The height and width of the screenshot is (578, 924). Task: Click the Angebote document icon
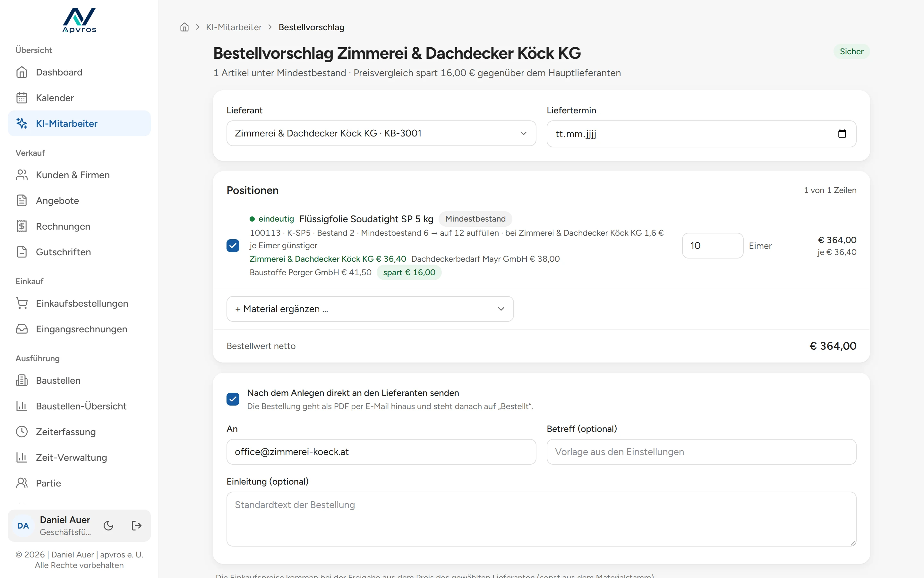[x=22, y=200]
